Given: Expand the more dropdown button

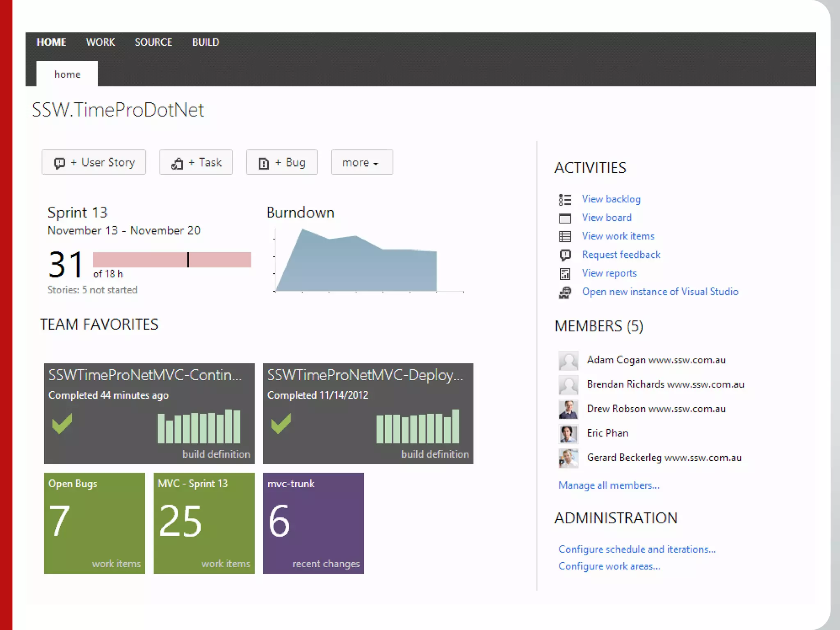Looking at the screenshot, I should coord(361,162).
